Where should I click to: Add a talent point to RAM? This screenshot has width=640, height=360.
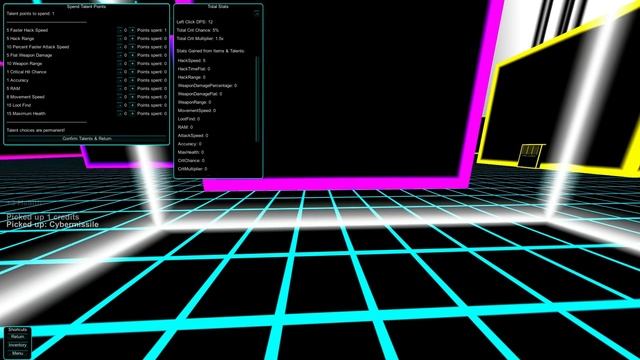[x=132, y=89]
